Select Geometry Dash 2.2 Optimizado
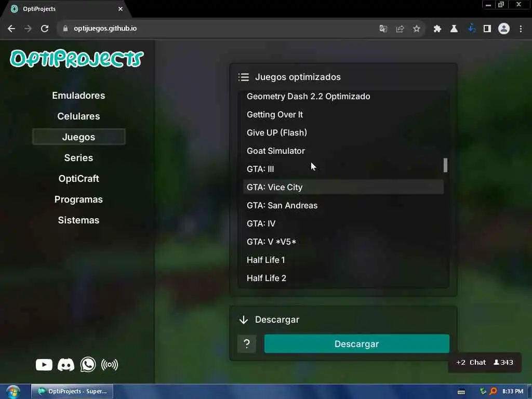 tap(343, 96)
